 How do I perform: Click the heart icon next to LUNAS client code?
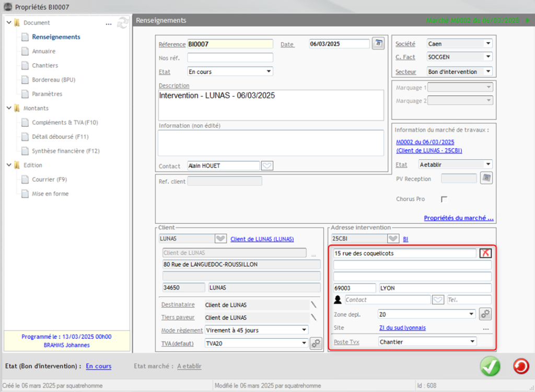pos(221,239)
